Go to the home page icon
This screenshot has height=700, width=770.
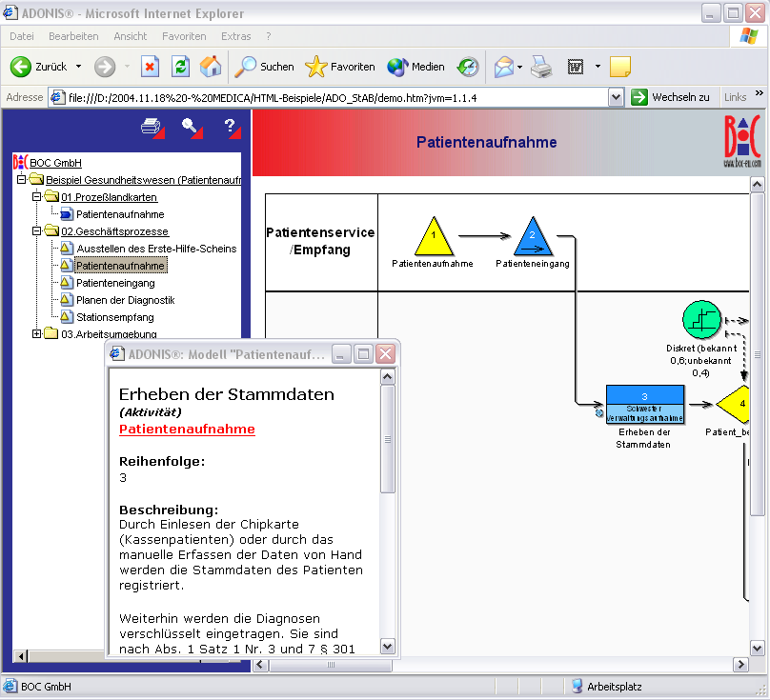pyautogui.click(x=211, y=67)
